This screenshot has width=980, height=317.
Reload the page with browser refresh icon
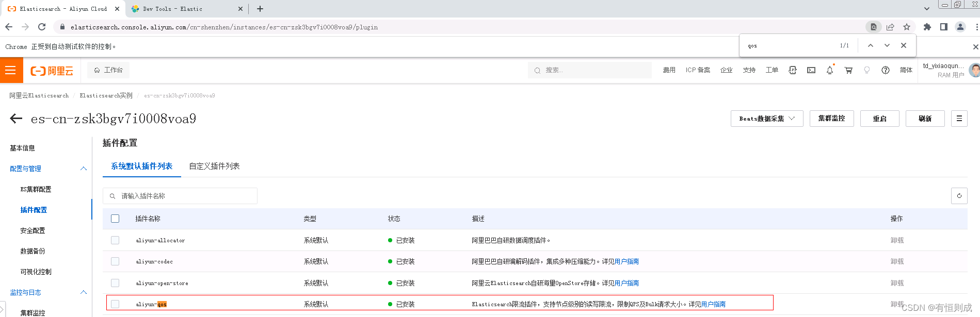tap(42, 27)
